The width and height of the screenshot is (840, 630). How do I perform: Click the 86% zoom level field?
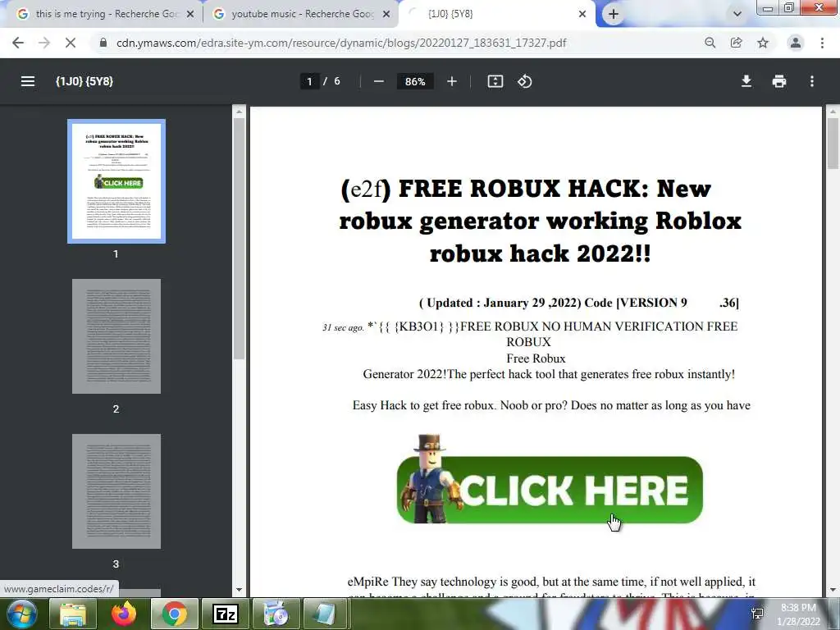(x=415, y=81)
